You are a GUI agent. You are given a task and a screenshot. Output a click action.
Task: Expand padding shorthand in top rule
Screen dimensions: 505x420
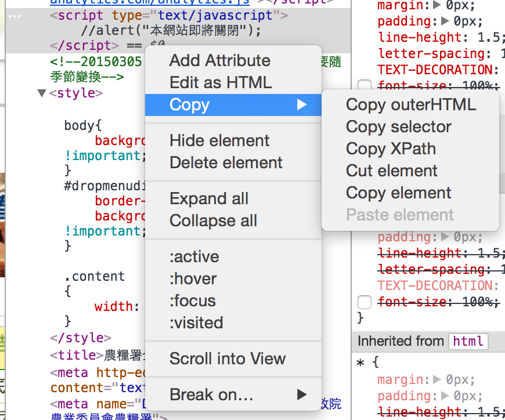click(445, 21)
